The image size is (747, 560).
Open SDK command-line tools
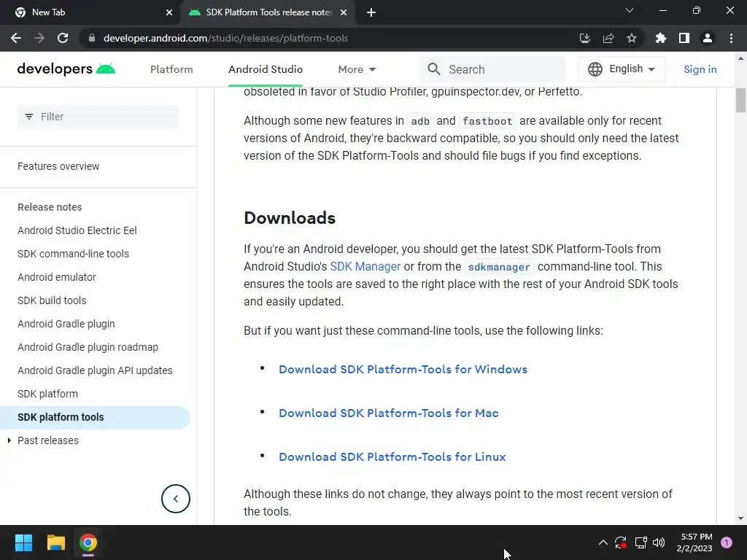point(73,254)
